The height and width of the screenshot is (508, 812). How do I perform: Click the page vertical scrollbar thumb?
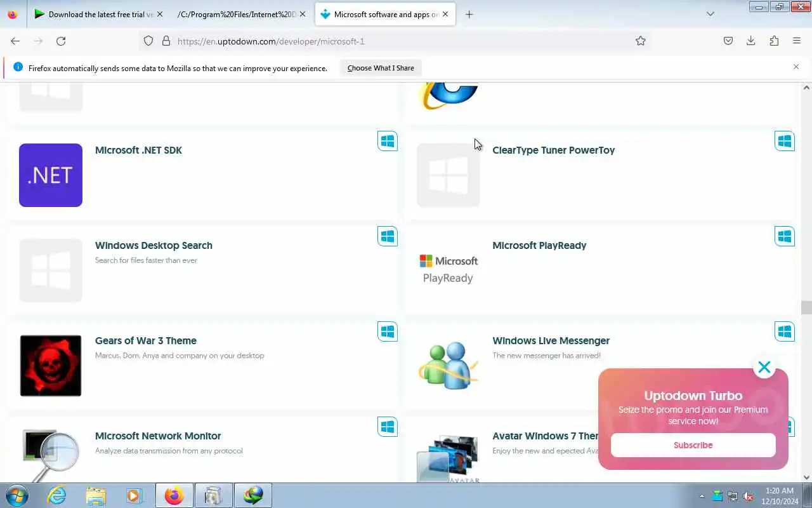pyautogui.click(x=806, y=307)
